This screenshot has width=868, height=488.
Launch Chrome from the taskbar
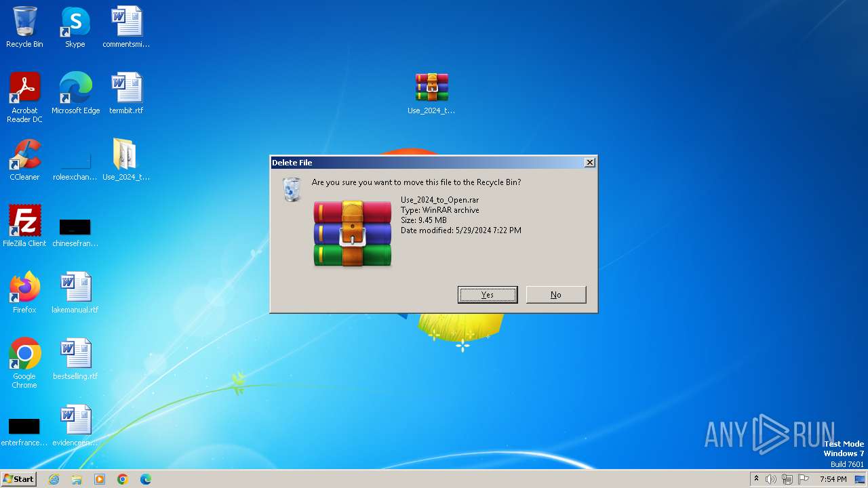[x=123, y=479]
